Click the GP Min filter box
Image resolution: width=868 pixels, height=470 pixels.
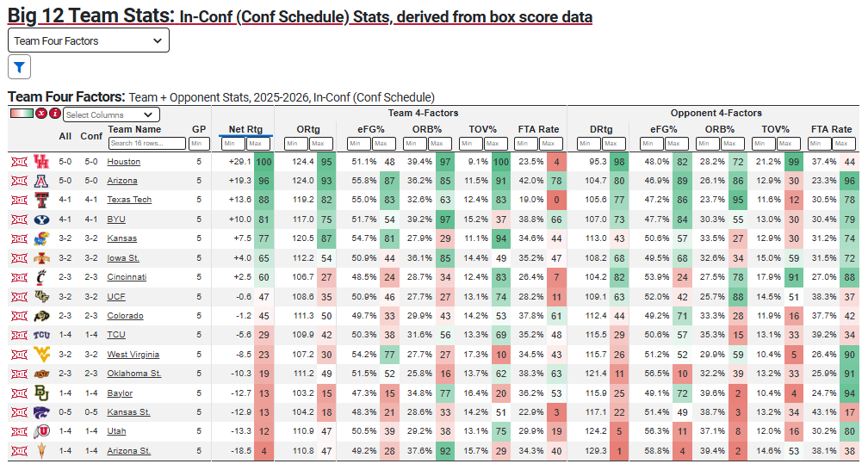click(x=199, y=143)
